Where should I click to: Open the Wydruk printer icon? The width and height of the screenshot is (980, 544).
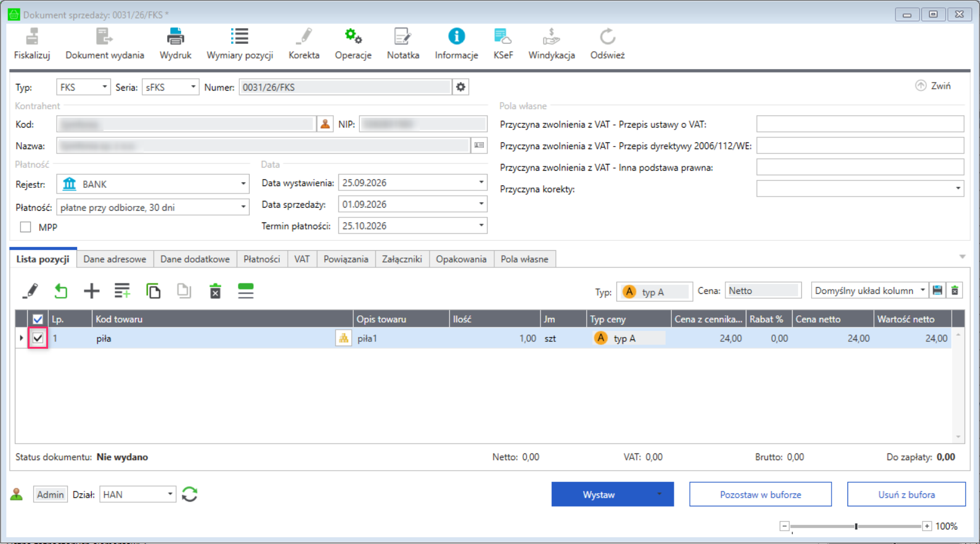[176, 37]
